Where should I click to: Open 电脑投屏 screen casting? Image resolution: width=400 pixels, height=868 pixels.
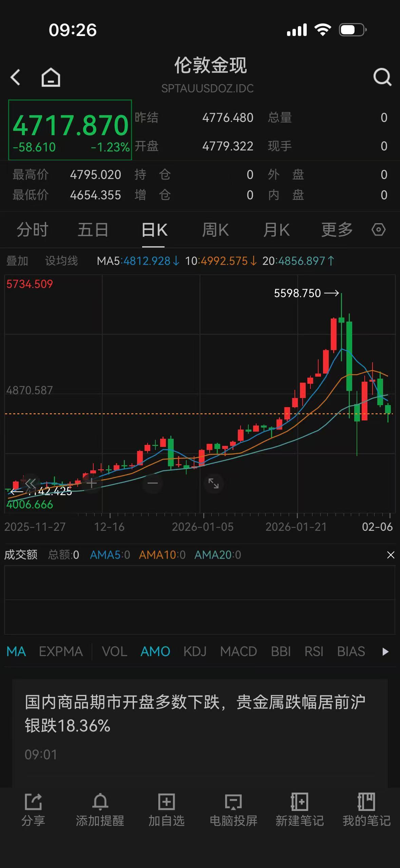[233, 810]
